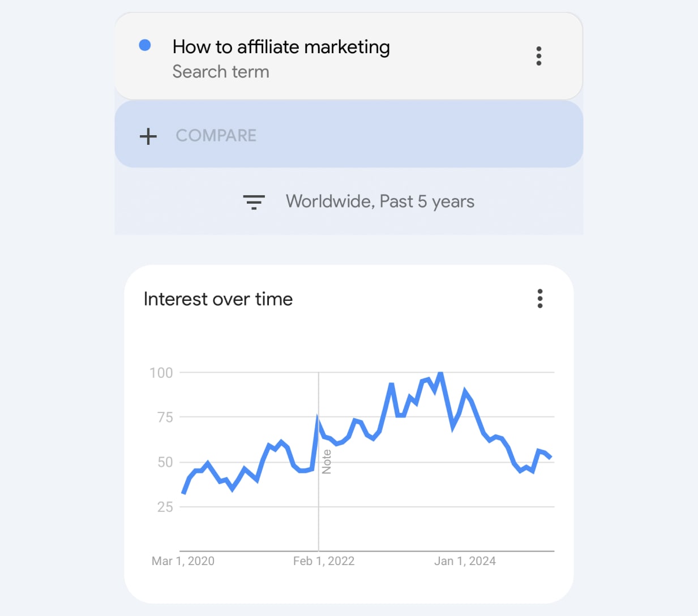Image resolution: width=698 pixels, height=616 pixels.
Task: Click the Interest over time heading
Action: (218, 299)
